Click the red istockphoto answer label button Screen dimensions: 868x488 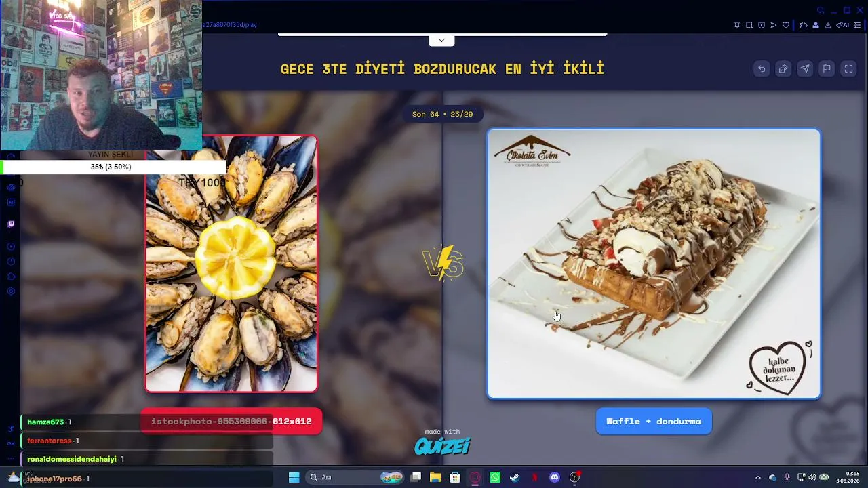tap(231, 421)
